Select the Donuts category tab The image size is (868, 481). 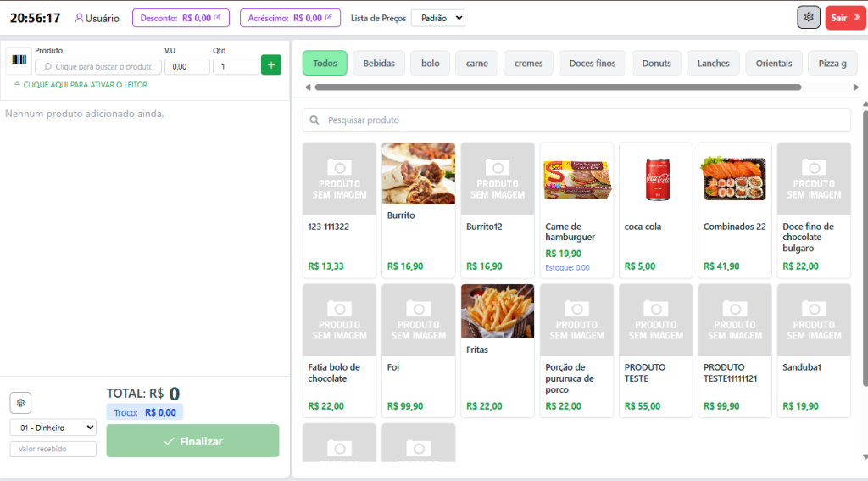tap(657, 63)
